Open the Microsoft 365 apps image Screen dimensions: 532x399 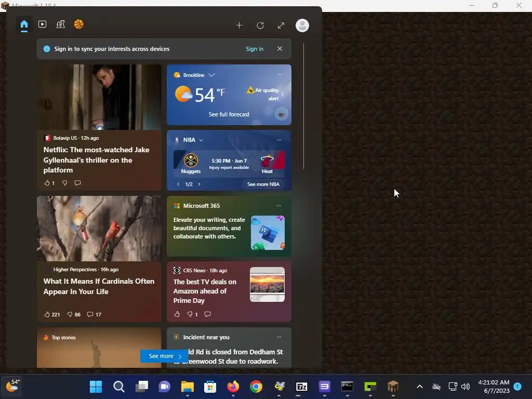tap(268, 233)
